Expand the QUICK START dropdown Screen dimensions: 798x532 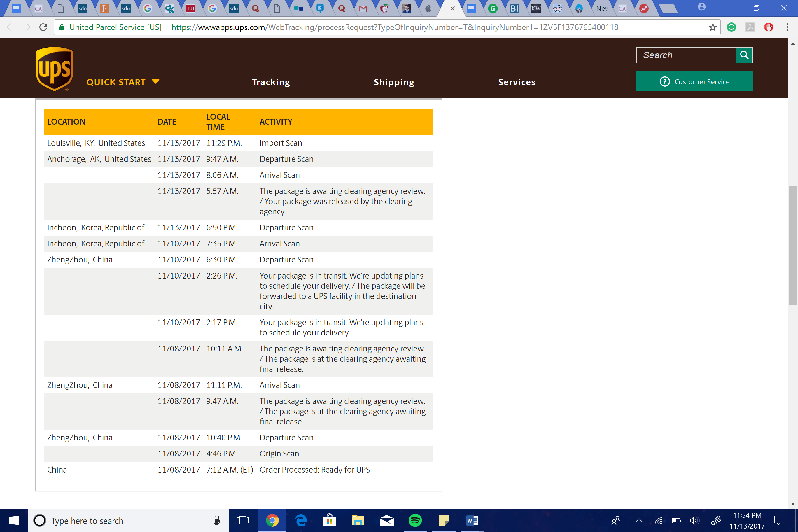click(x=123, y=82)
